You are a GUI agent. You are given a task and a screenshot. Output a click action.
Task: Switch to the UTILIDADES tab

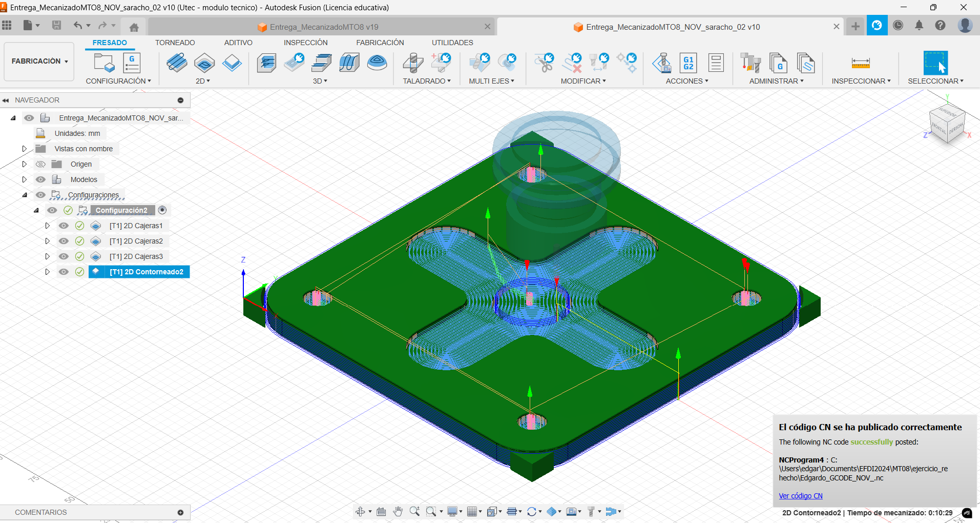(452, 43)
